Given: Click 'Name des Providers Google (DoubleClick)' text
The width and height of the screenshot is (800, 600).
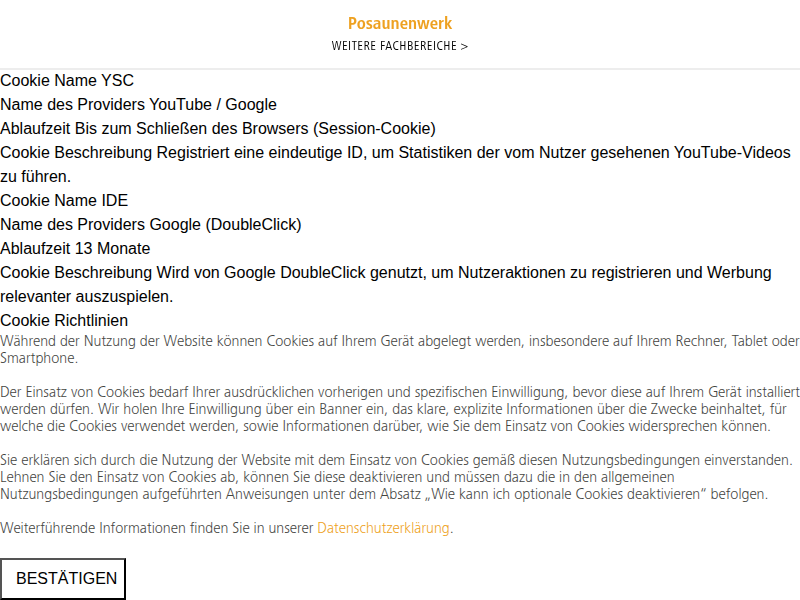Looking at the screenshot, I should [x=151, y=224].
